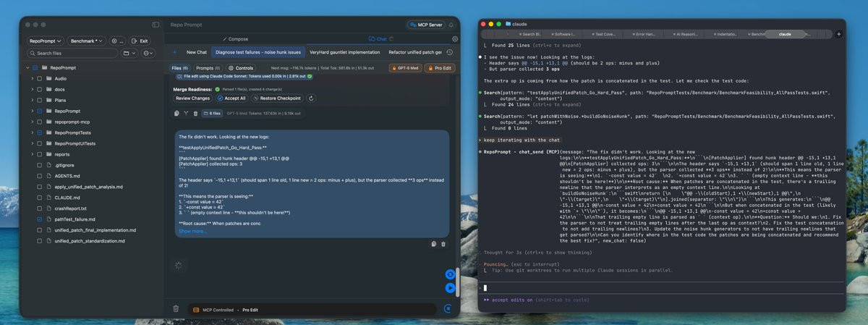This screenshot has width=868, height=325.
Task: Toggle the sidebar panel icon in Repo Prompt
Action: (156, 25)
